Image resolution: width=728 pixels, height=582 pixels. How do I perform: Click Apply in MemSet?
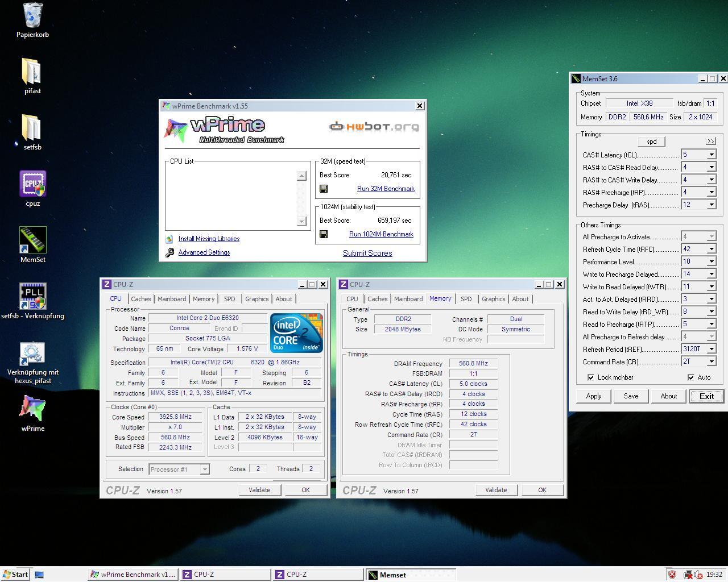pos(594,396)
